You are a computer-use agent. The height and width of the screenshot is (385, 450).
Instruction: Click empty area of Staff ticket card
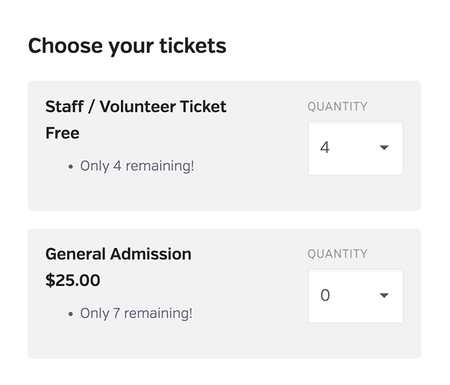233,193
